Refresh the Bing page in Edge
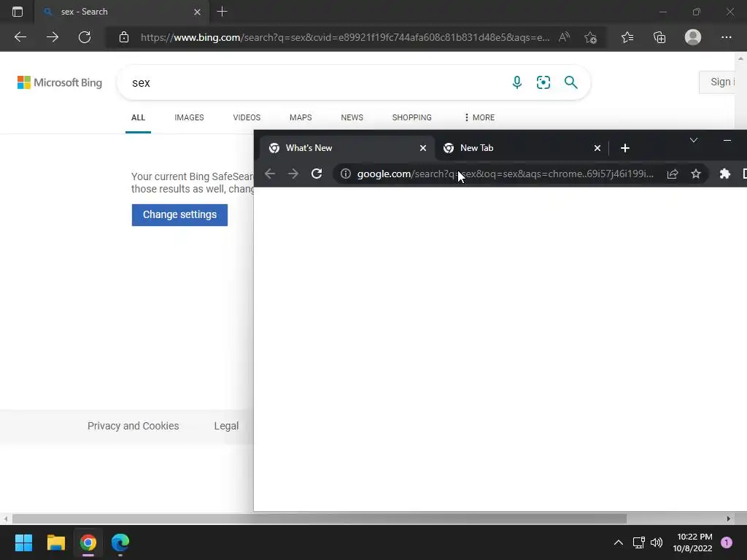747x560 pixels. tap(85, 37)
